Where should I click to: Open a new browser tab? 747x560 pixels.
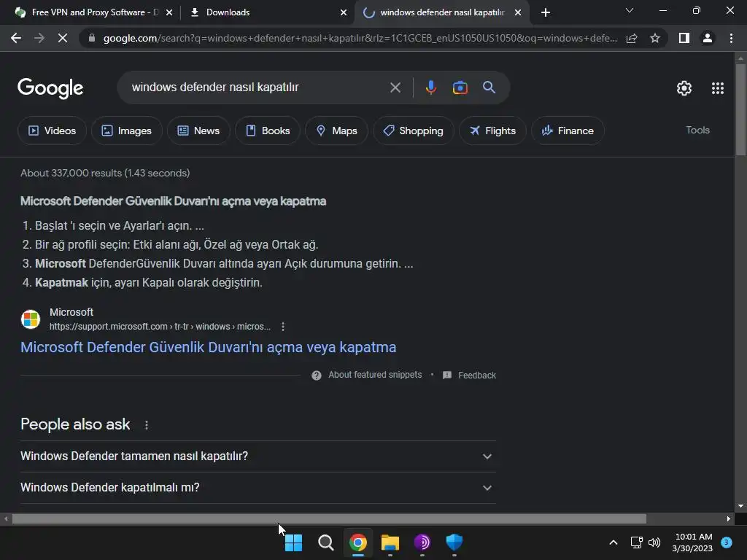click(546, 12)
